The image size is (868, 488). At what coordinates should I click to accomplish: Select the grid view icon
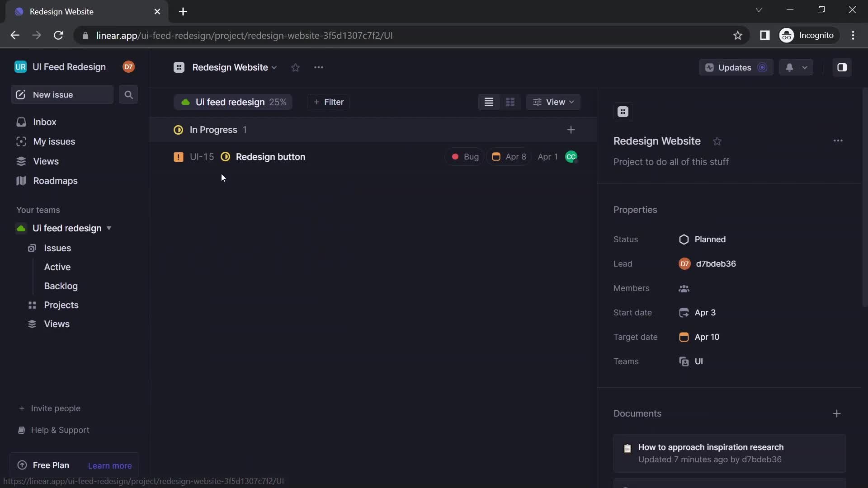click(x=510, y=102)
